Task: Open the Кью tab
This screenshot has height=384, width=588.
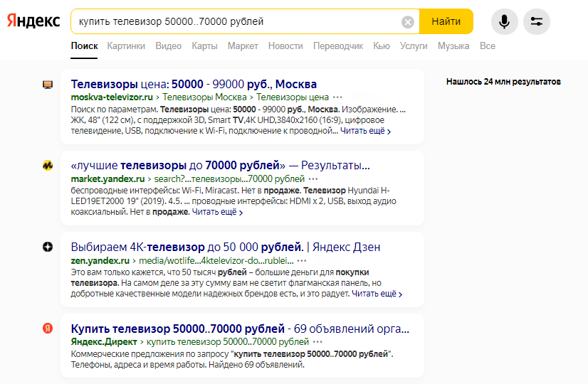Action: pos(382,46)
